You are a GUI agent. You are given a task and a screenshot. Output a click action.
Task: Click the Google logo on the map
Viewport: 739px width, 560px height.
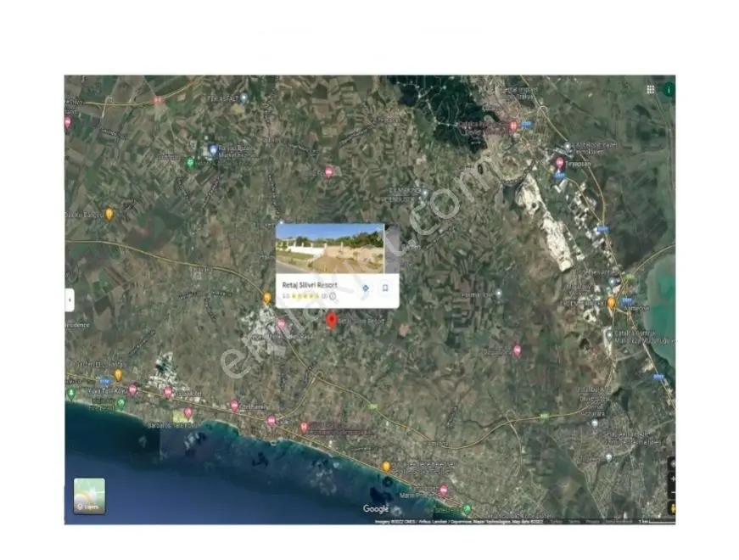[376, 508]
